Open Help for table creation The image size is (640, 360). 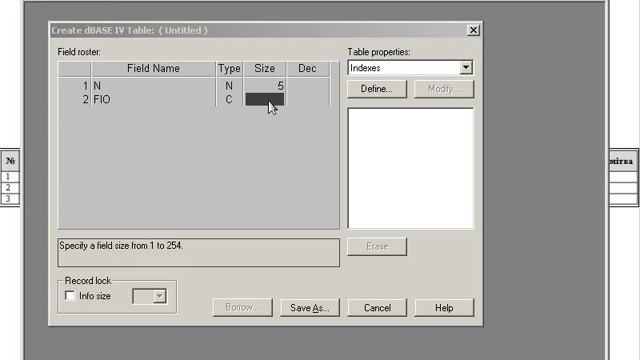pos(444,307)
